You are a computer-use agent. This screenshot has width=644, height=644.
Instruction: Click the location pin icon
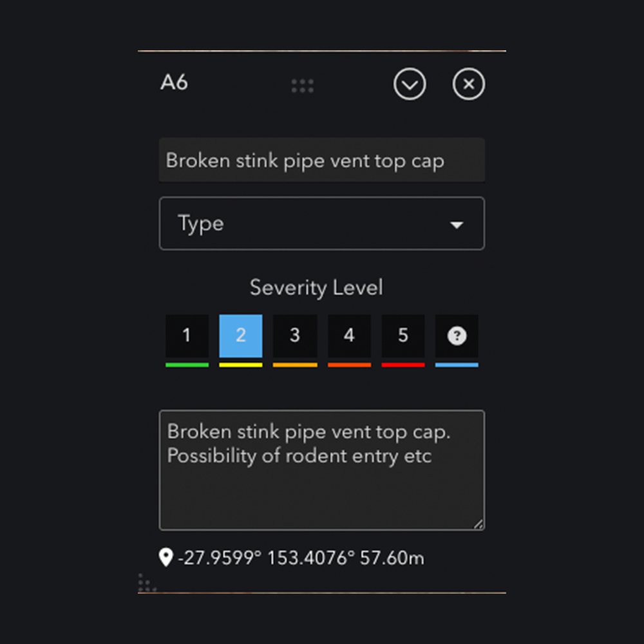pos(166,558)
